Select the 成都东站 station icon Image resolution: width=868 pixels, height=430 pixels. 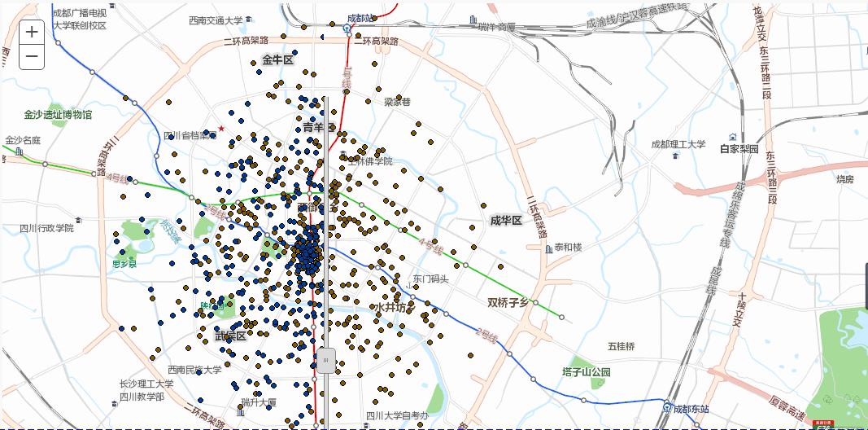point(668,406)
